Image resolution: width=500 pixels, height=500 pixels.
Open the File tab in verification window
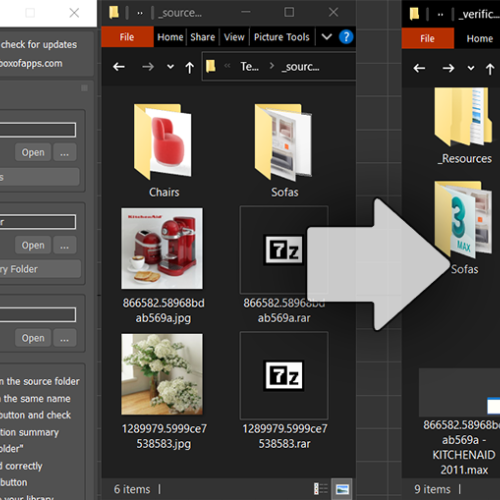427,38
